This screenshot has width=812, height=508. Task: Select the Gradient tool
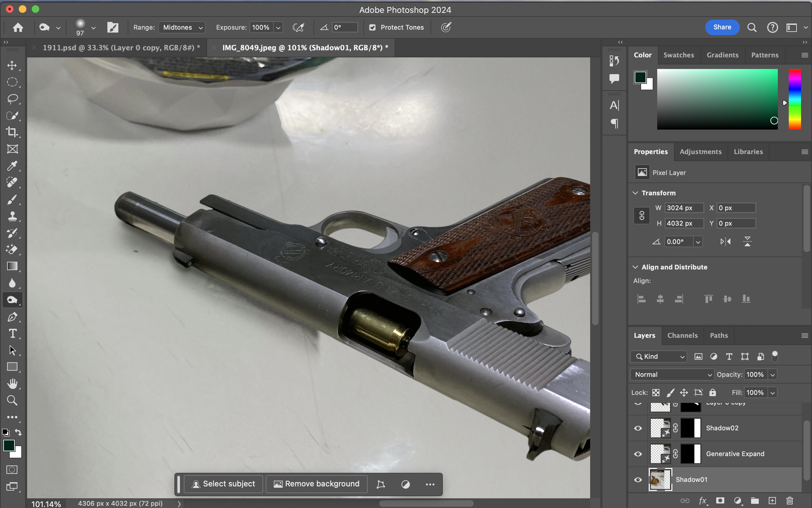12,266
